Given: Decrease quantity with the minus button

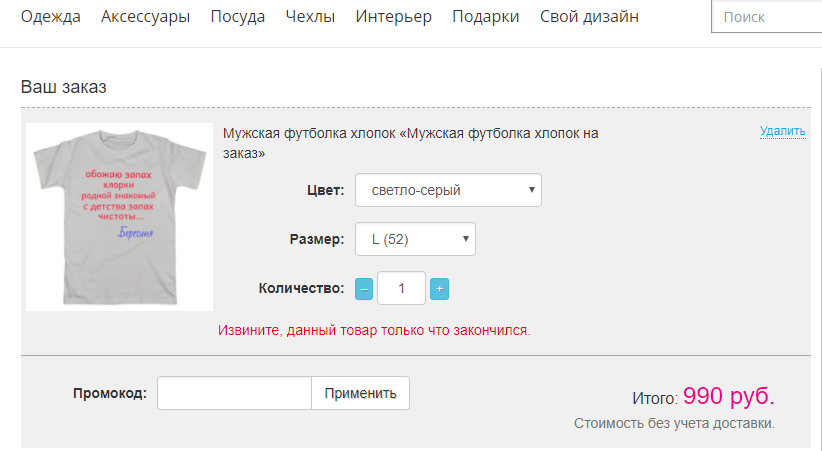Looking at the screenshot, I should point(364,289).
